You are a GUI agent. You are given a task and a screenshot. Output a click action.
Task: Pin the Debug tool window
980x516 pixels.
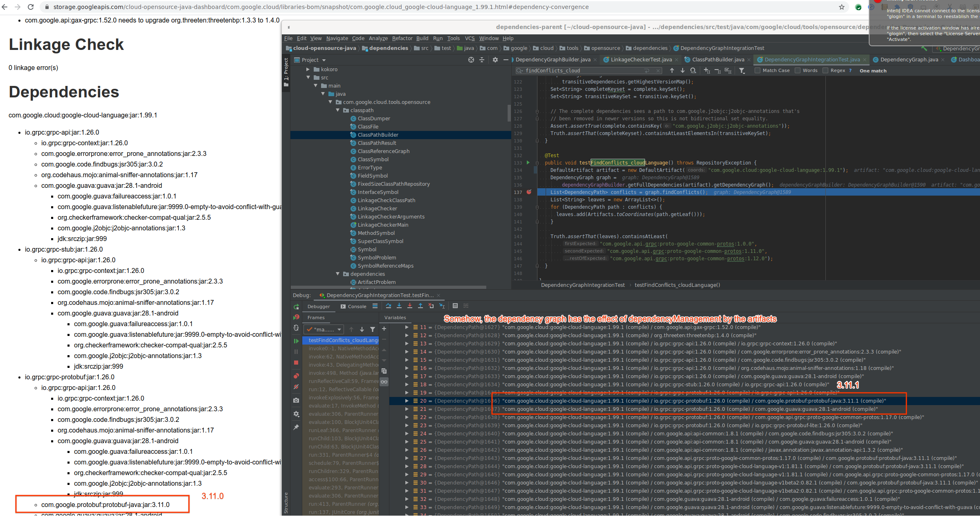point(296,426)
